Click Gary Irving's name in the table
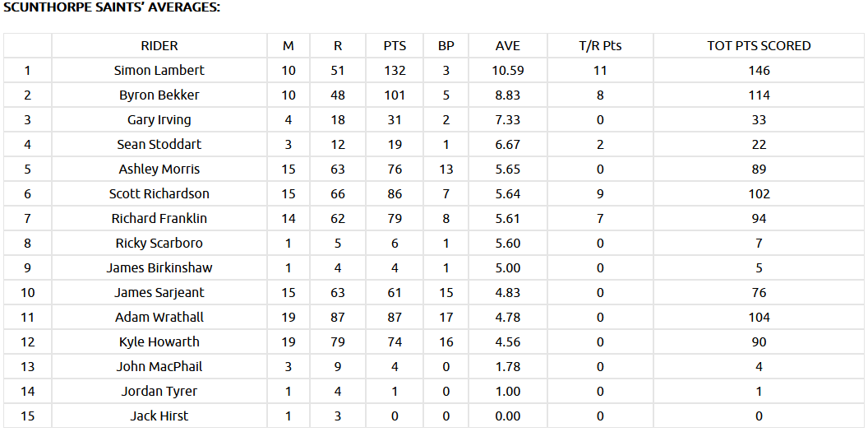Image resolution: width=868 pixels, height=432 pixels. click(x=159, y=120)
